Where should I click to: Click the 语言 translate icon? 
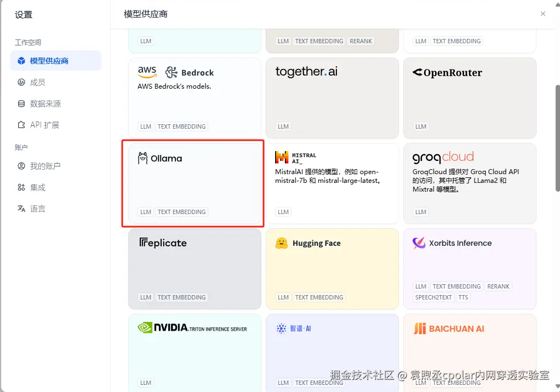coord(21,209)
